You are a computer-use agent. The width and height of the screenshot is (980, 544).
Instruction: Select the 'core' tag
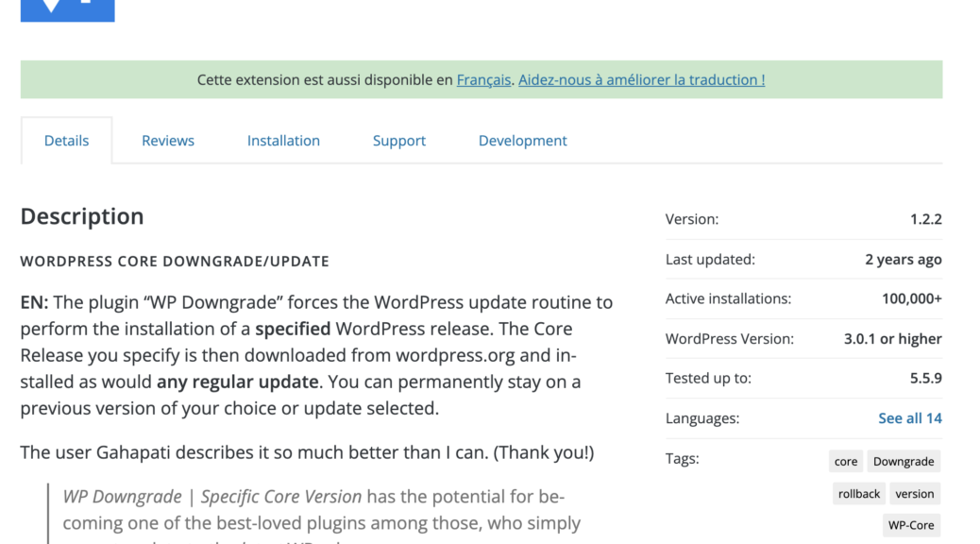846,462
